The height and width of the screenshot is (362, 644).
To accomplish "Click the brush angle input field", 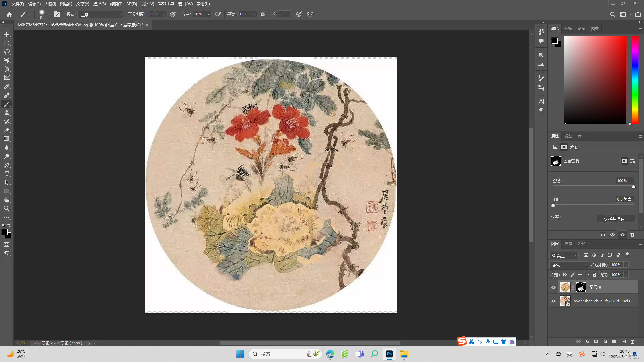I will (x=283, y=14).
